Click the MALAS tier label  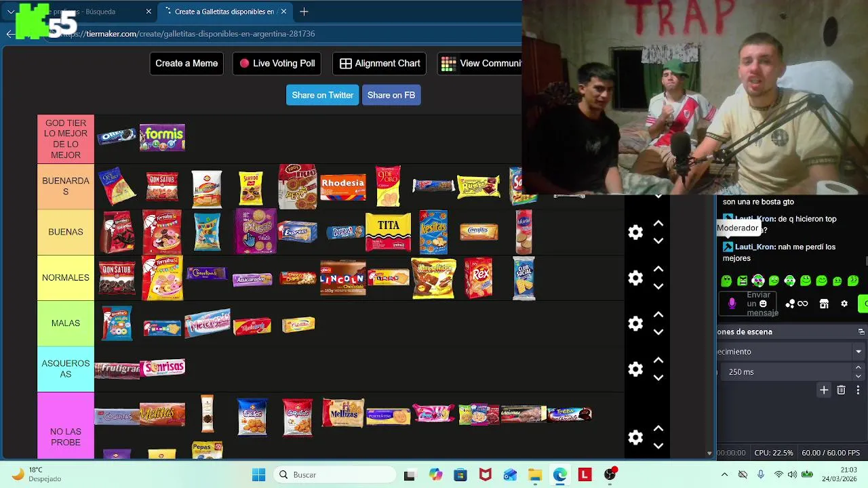(x=66, y=323)
